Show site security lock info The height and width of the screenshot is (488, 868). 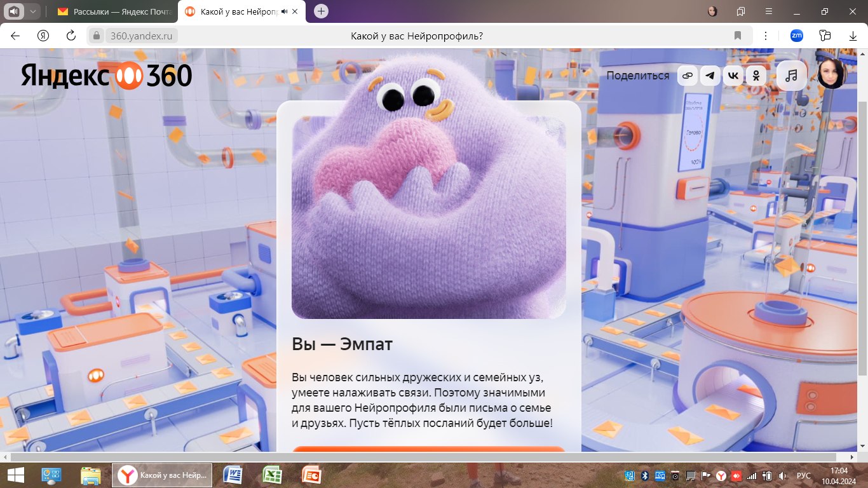coord(97,36)
